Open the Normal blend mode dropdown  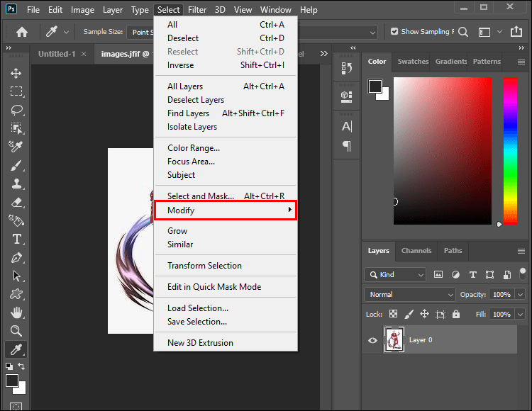411,294
